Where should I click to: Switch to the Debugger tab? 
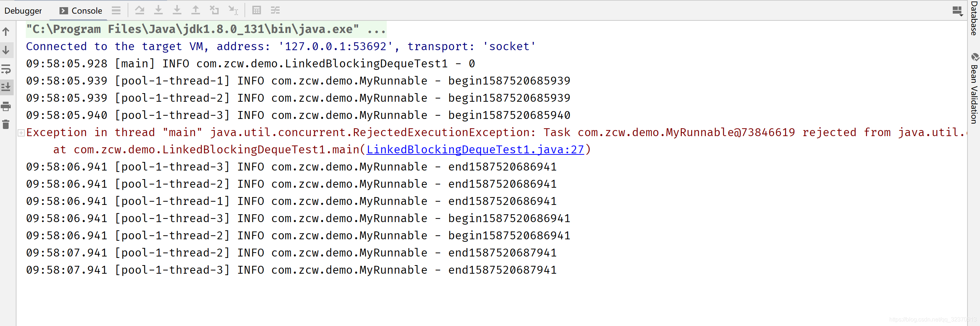pyautogui.click(x=23, y=11)
